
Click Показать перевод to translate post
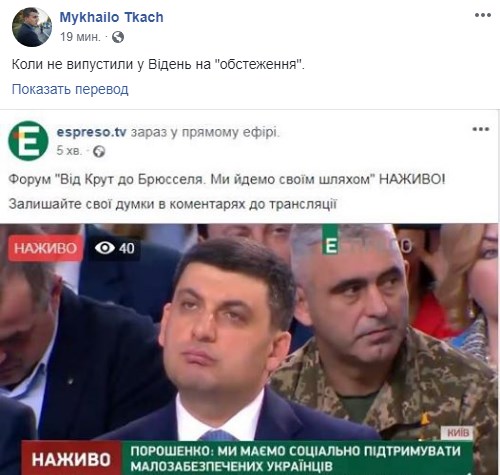(x=70, y=89)
